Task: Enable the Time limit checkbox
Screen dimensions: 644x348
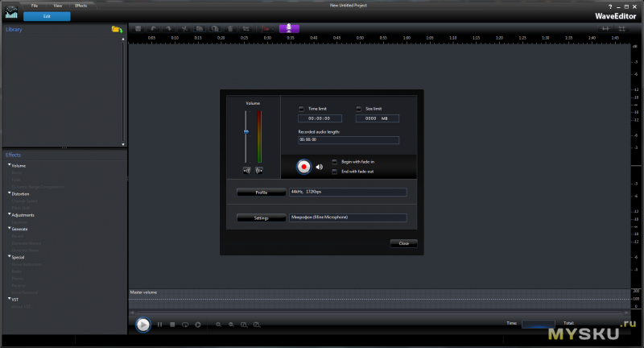Action: (301, 108)
